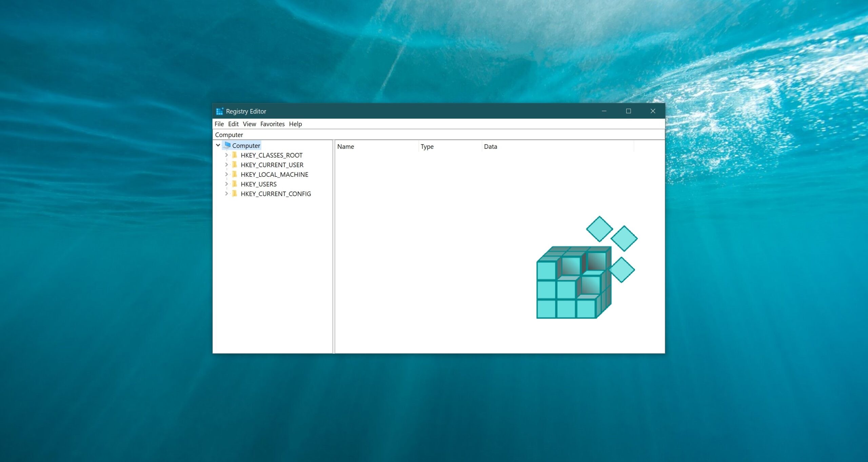
Task: Select HKEY_USERS label in tree
Action: click(x=259, y=184)
